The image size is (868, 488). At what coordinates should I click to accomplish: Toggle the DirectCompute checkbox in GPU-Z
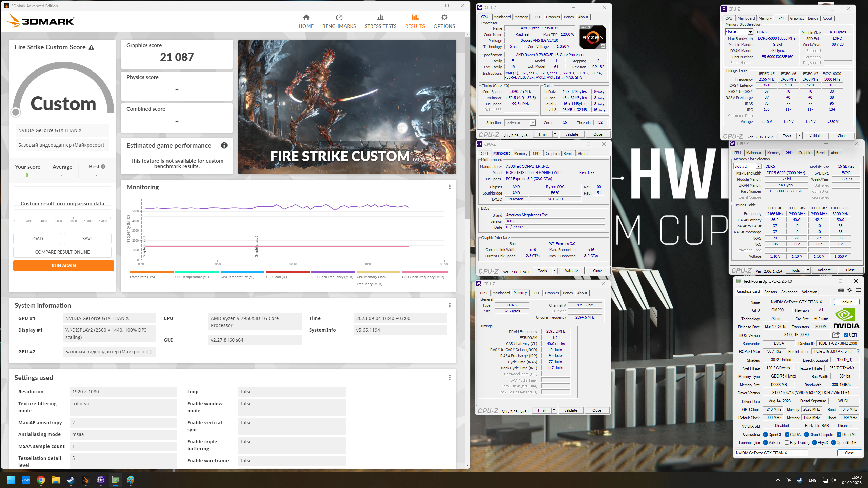point(807,435)
